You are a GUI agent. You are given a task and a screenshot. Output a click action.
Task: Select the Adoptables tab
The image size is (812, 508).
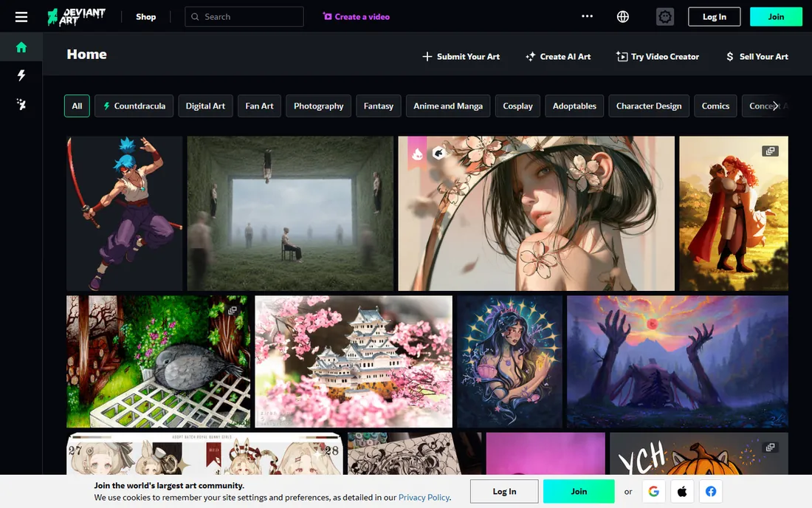click(x=574, y=106)
